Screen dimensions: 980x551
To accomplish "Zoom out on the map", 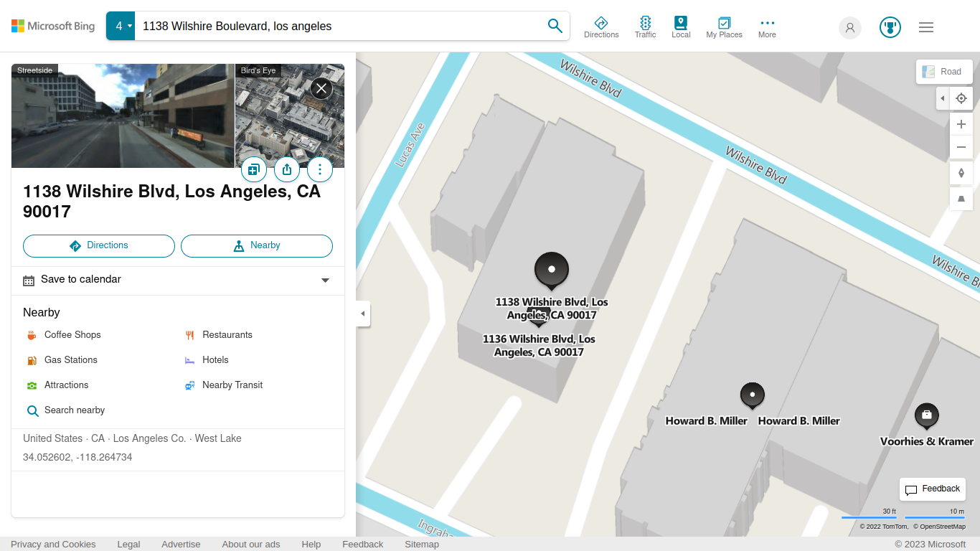I will coord(961,147).
